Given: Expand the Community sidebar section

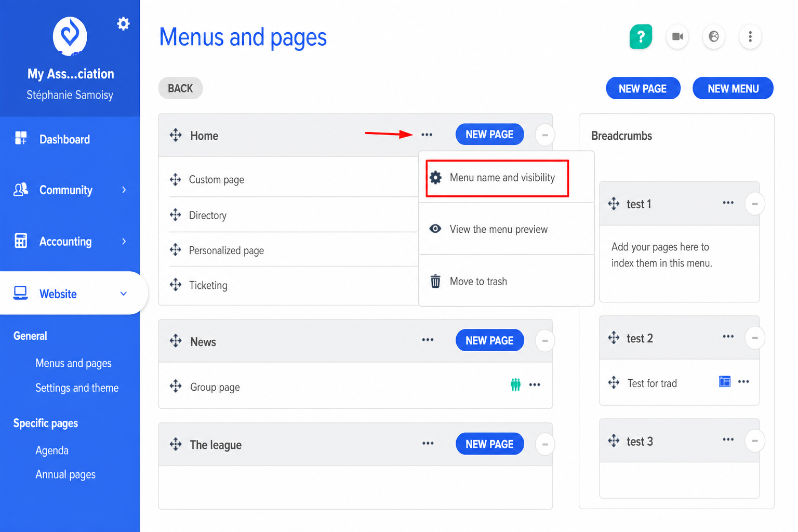Looking at the screenshot, I should coord(124,190).
